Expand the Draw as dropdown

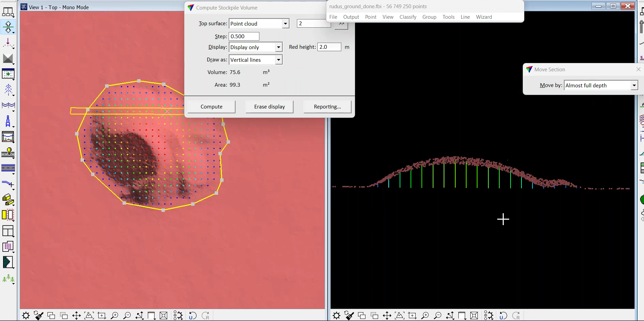click(x=278, y=60)
